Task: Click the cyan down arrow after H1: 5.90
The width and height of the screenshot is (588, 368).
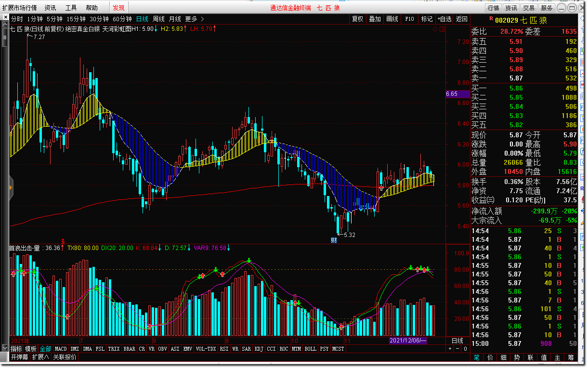Action: coord(156,29)
